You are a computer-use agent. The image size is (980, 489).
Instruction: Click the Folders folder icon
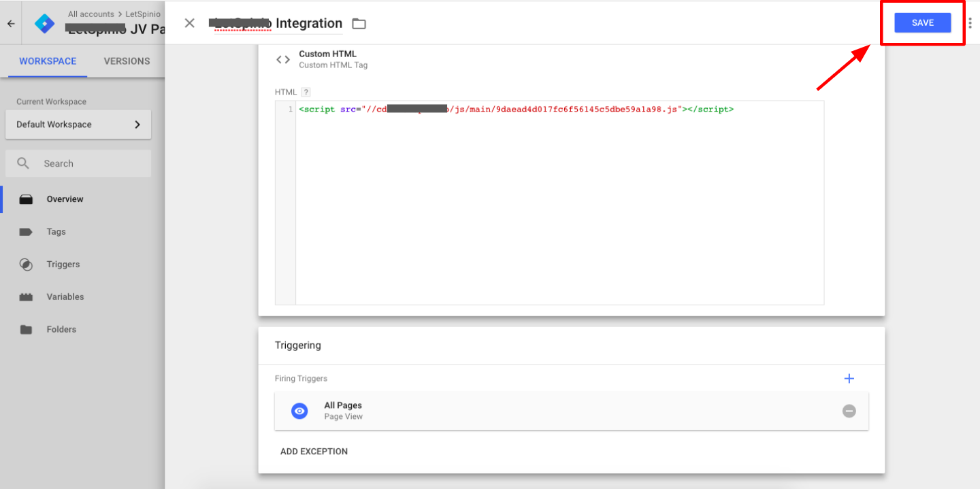(26, 330)
